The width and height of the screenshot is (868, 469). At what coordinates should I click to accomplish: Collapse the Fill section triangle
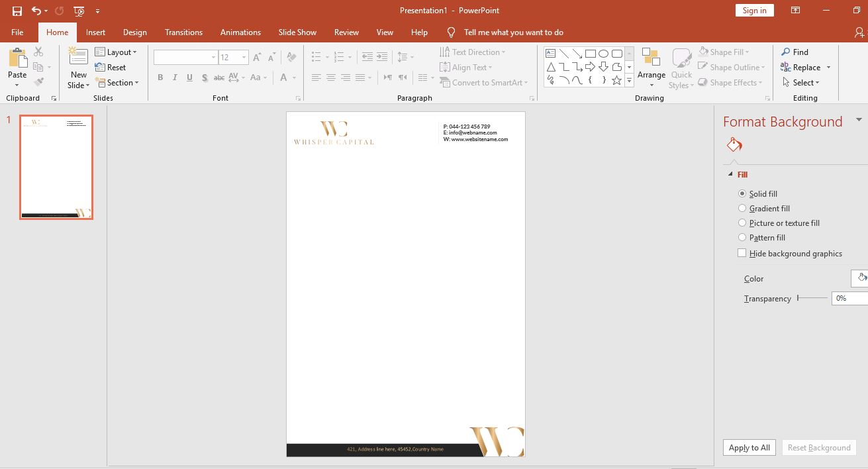731,175
